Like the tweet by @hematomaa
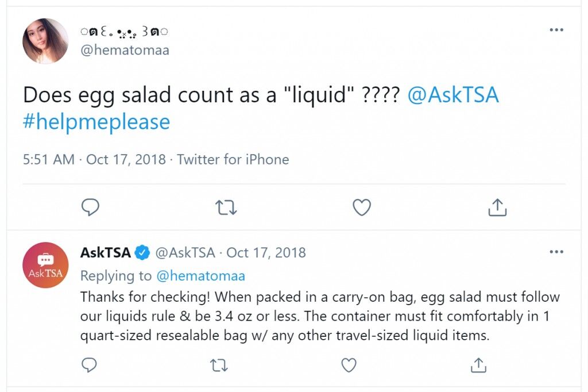Screen dimensions: 588x392 point(362,207)
